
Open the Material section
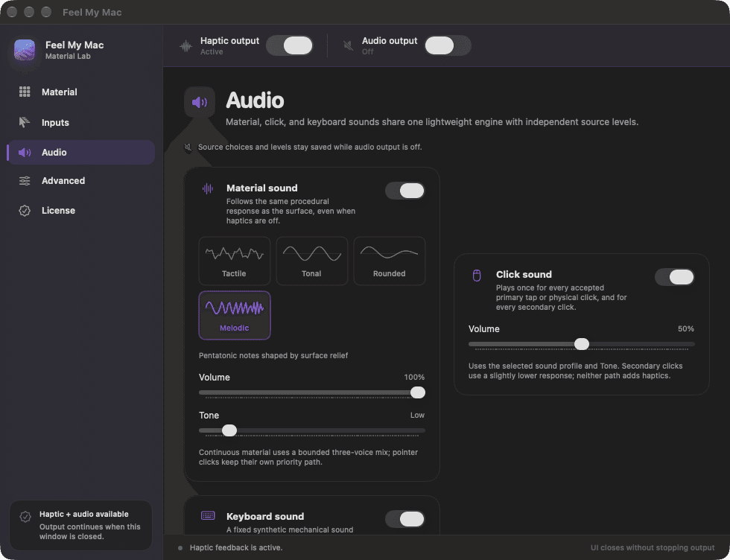pyautogui.click(x=81, y=92)
